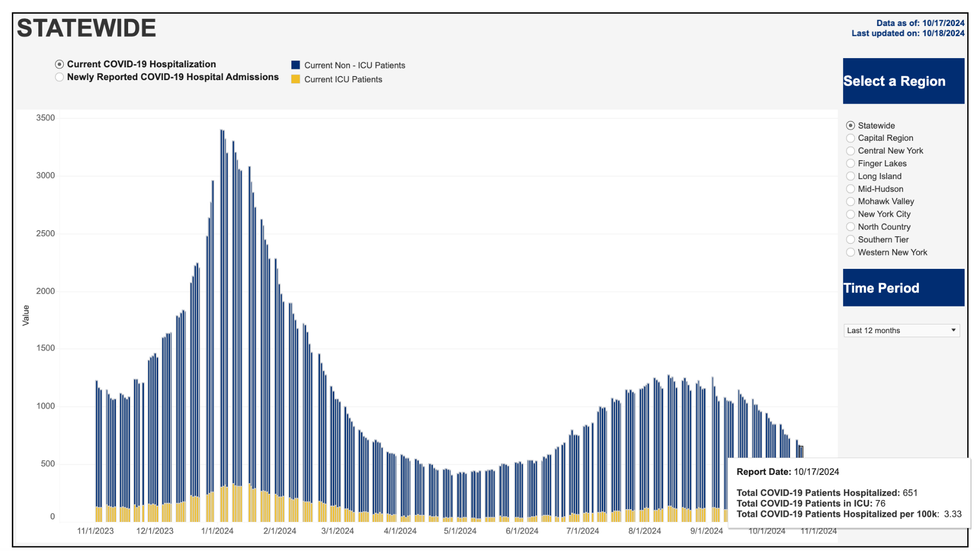Switch region to New York City
This screenshot has height=551, width=980.
(850, 214)
